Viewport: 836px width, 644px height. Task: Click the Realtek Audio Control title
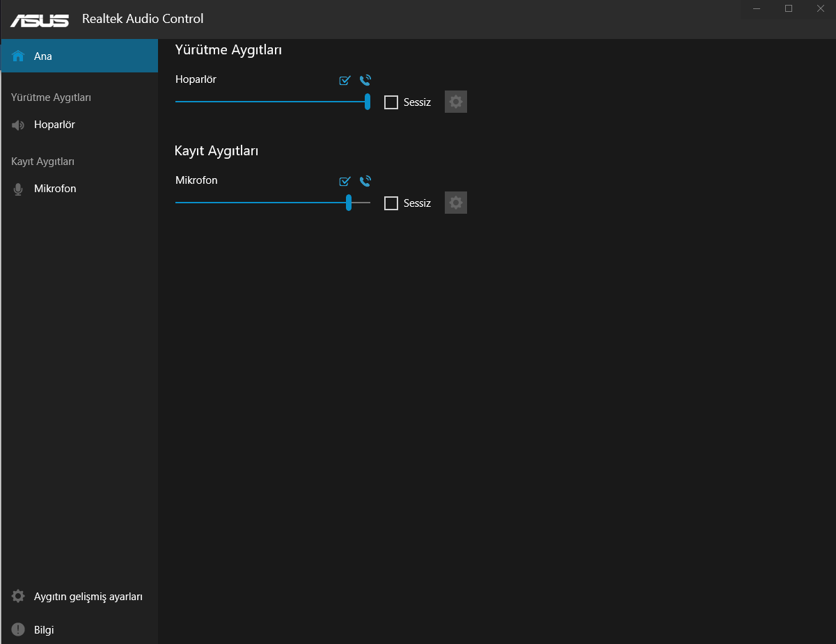coord(143,19)
